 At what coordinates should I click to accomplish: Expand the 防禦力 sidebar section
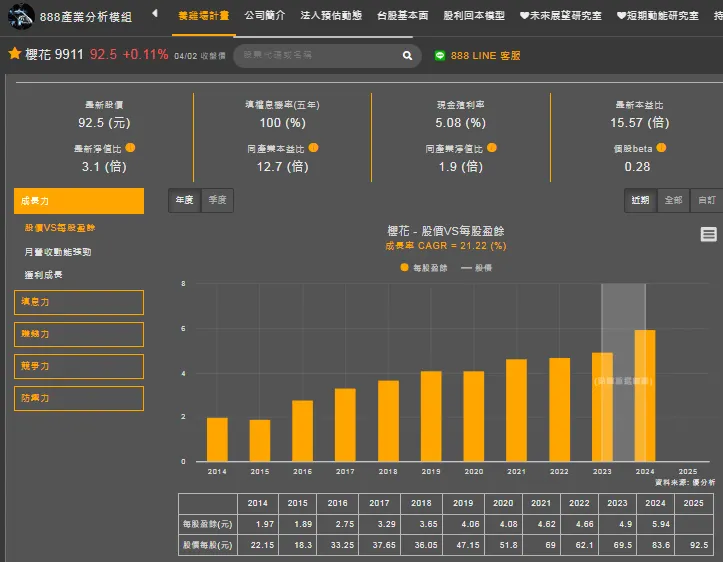[x=79, y=398]
